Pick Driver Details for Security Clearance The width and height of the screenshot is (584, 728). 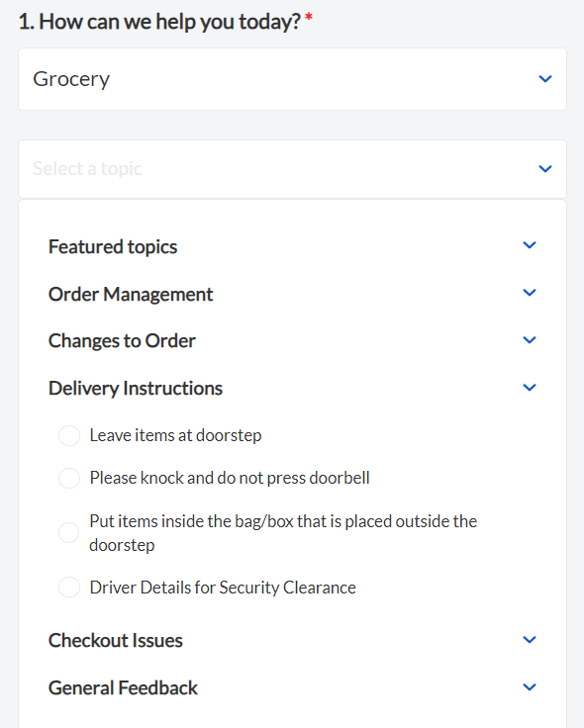click(x=69, y=588)
